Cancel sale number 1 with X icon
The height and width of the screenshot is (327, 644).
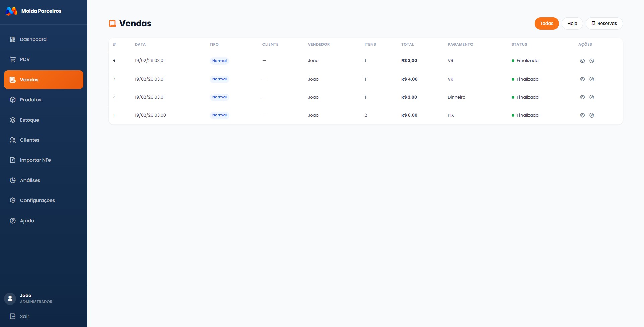click(x=592, y=115)
